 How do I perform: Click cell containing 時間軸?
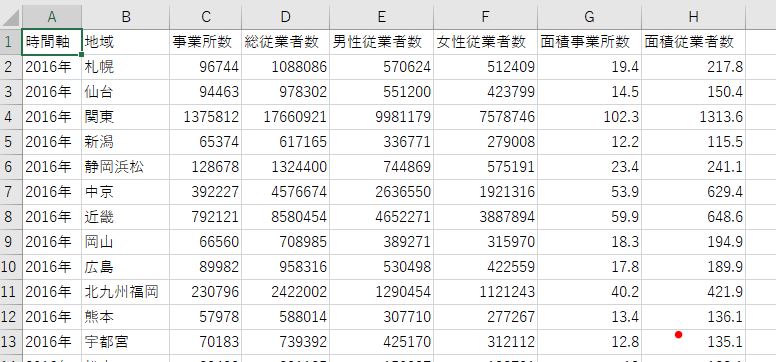coord(52,42)
